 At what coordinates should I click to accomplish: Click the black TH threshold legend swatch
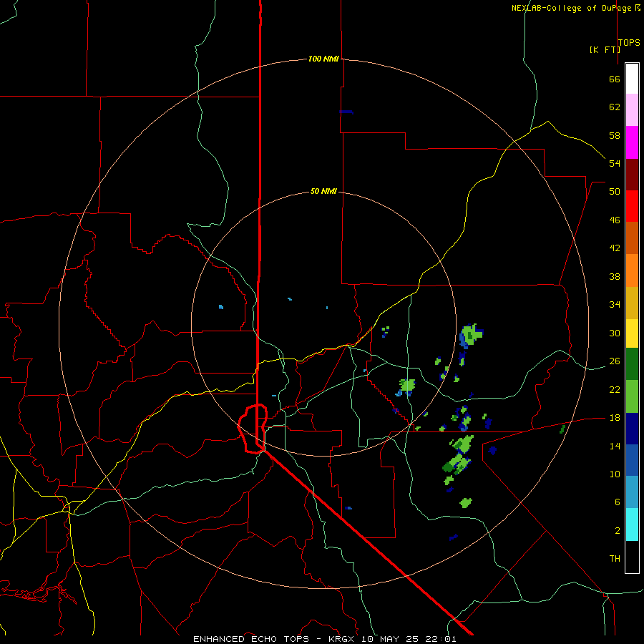pos(632,557)
